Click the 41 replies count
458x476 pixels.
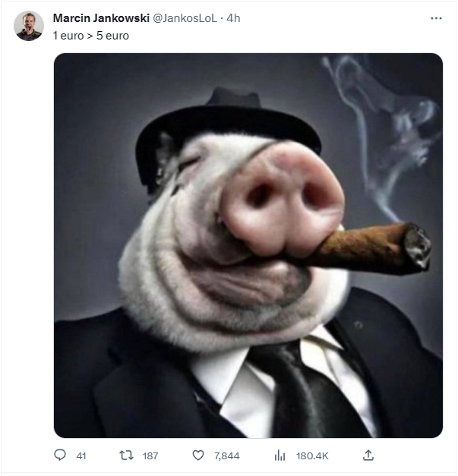tap(81, 456)
